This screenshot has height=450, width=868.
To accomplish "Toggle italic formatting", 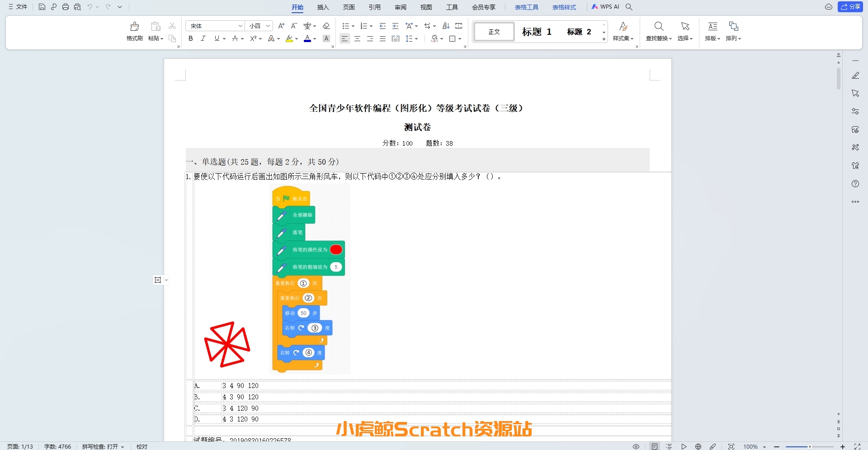I will 203,39.
